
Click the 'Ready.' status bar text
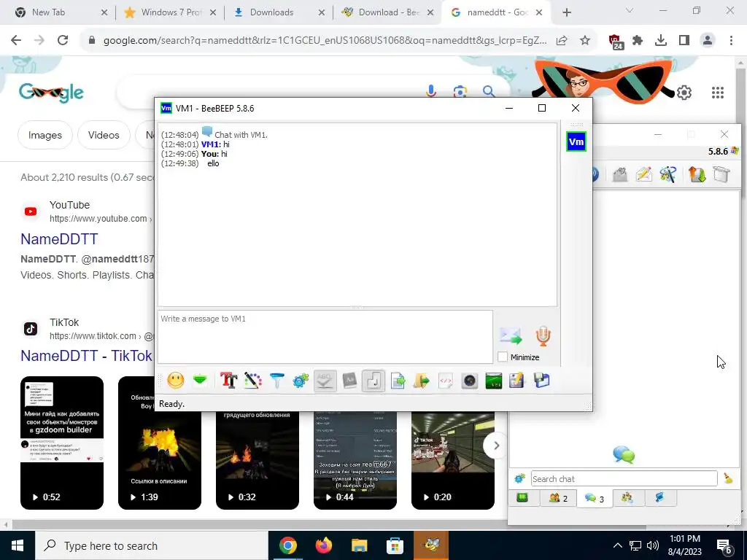[x=171, y=404]
